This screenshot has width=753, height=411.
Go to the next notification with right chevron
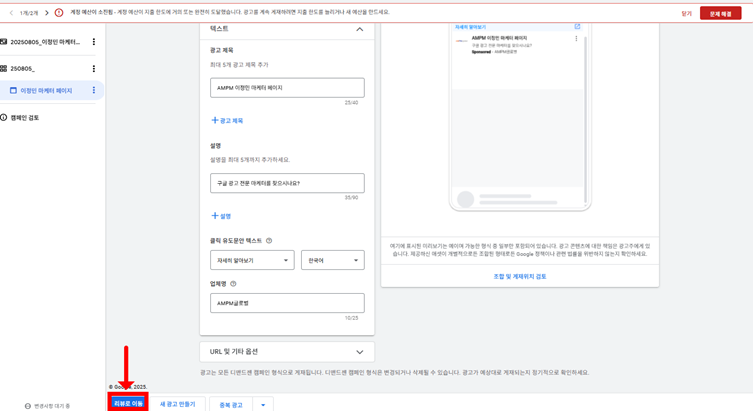47,13
